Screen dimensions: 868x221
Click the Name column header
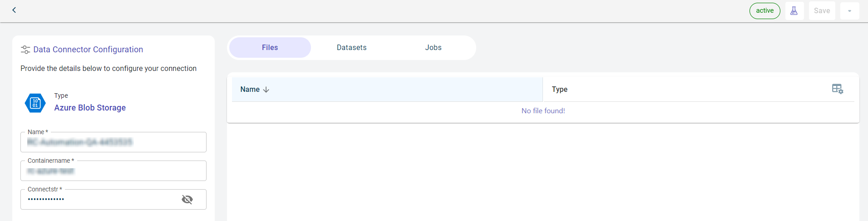(250, 90)
